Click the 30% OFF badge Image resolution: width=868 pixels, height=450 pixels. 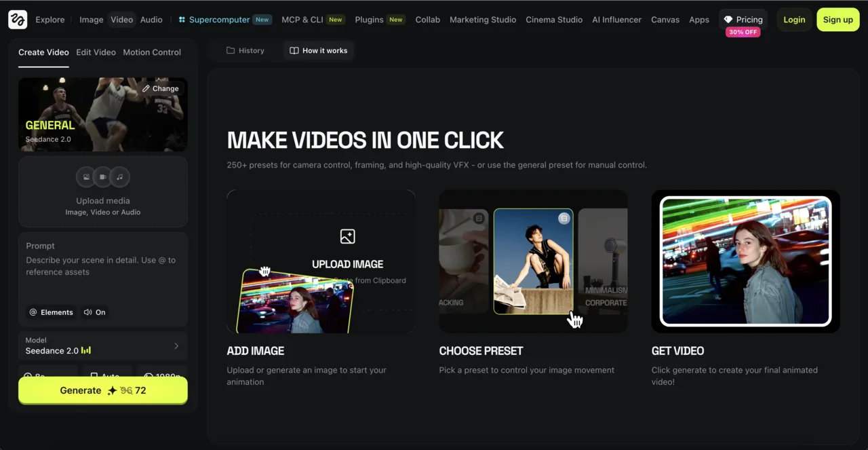coord(743,32)
